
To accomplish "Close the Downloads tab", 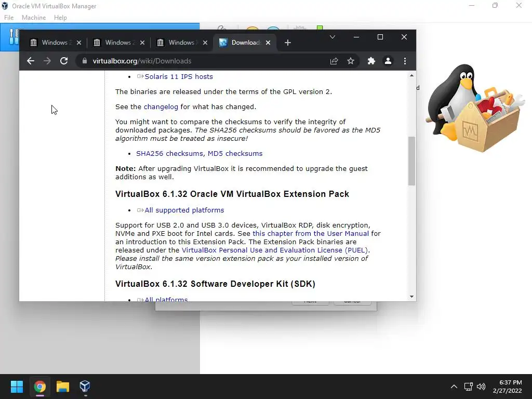I will point(268,43).
